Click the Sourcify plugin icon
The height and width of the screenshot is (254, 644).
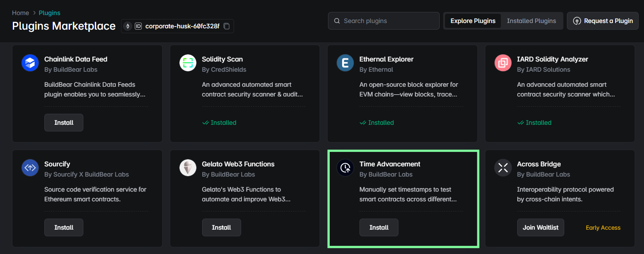[x=30, y=168]
